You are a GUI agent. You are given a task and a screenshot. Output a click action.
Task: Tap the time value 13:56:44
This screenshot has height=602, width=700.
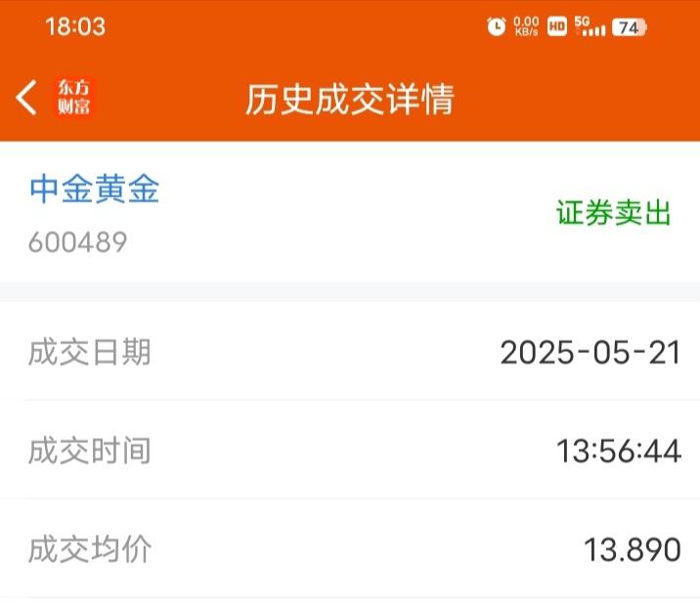619,451
